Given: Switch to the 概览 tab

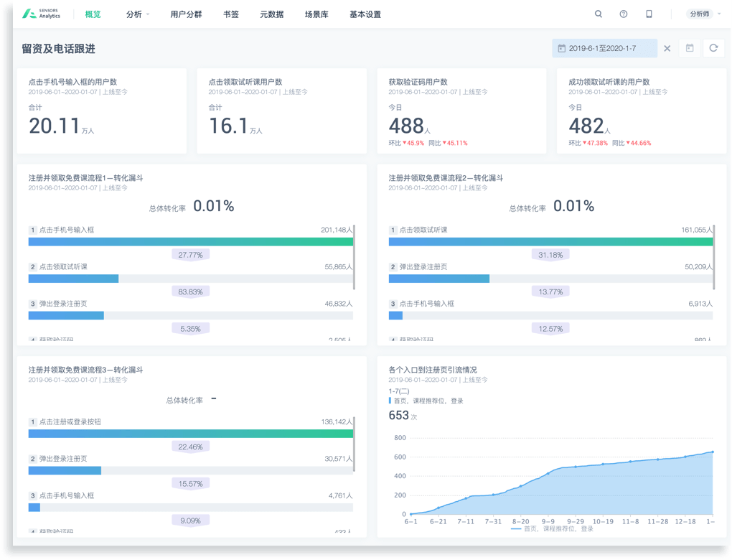Looking at the screenshot, I should click(x=93, y=14).
